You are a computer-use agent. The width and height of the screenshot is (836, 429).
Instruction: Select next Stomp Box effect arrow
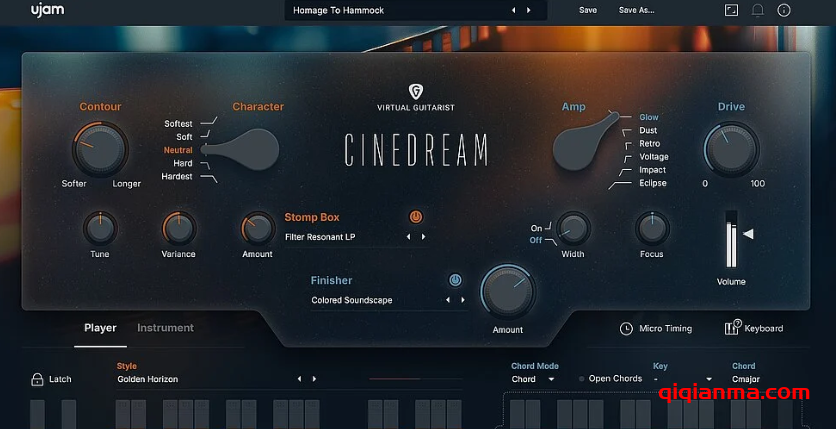click(x=423, y=237)
